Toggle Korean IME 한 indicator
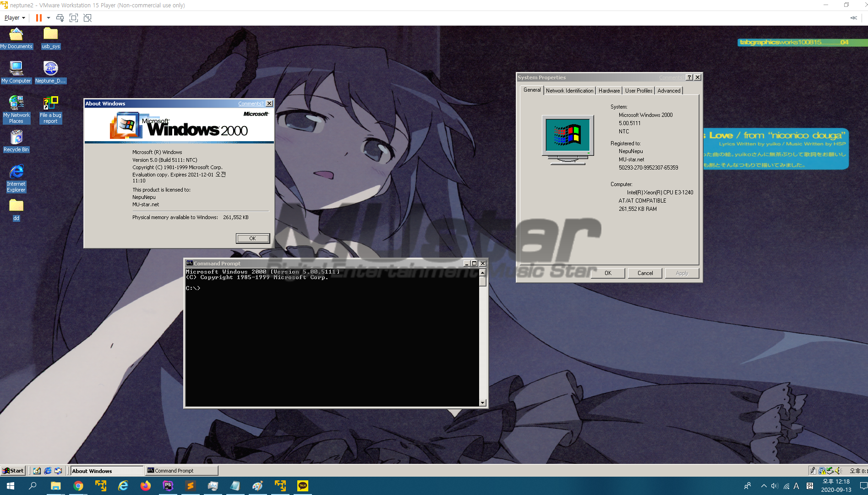The height and width of the screenshot is (495, 868). click(810, 486)
